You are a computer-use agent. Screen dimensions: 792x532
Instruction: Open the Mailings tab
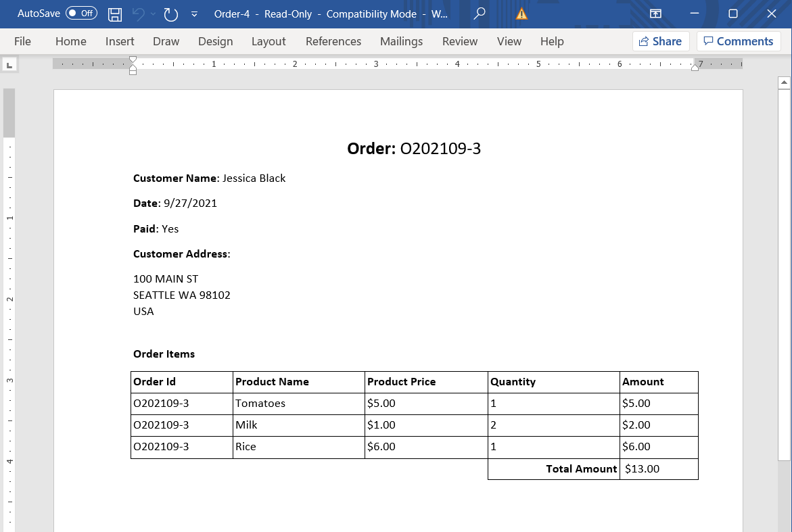tap(401, 41)
